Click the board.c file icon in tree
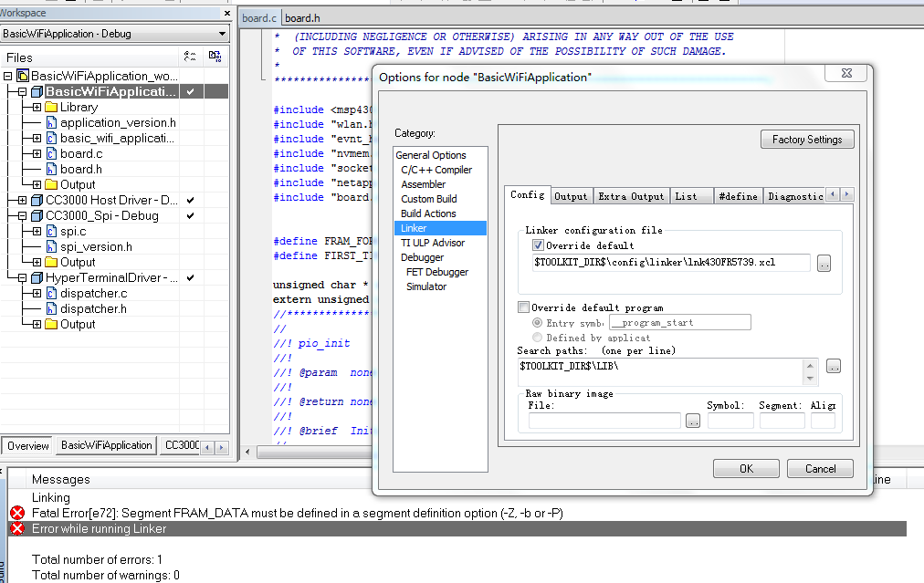 click(x=52, y=153)
